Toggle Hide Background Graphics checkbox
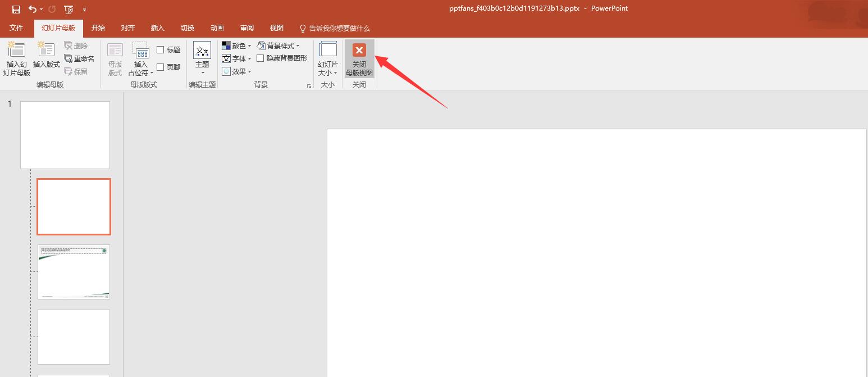The height and width of the screenshot is (377, 868). [x=261, y=58]
